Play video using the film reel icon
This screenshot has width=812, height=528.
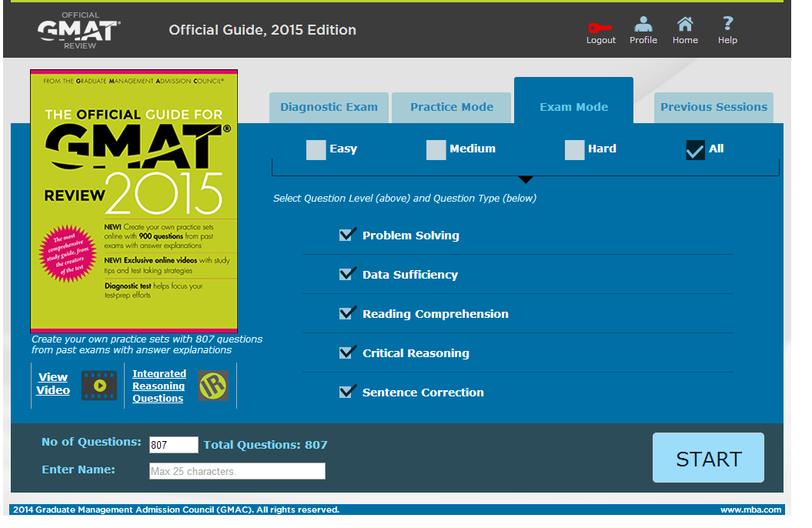[x=99, y=385]
